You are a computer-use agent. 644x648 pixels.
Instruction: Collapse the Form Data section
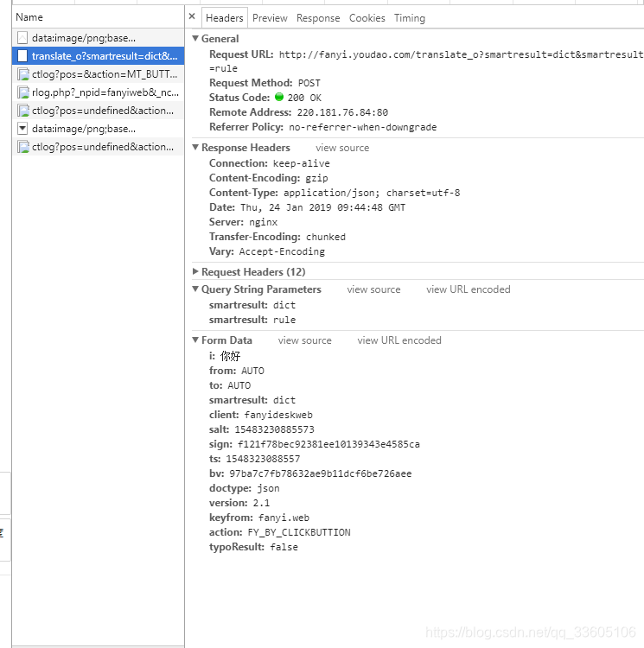point(195,340)
